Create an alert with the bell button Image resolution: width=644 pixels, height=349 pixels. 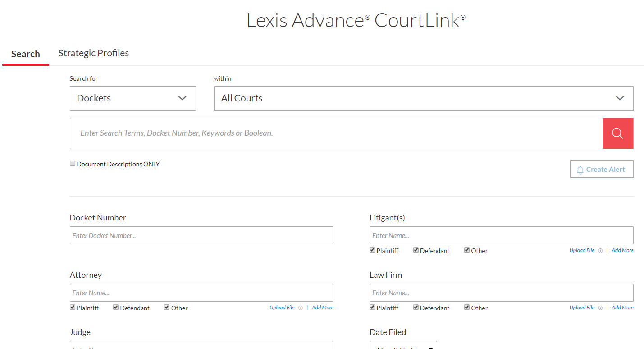[602, 169]
